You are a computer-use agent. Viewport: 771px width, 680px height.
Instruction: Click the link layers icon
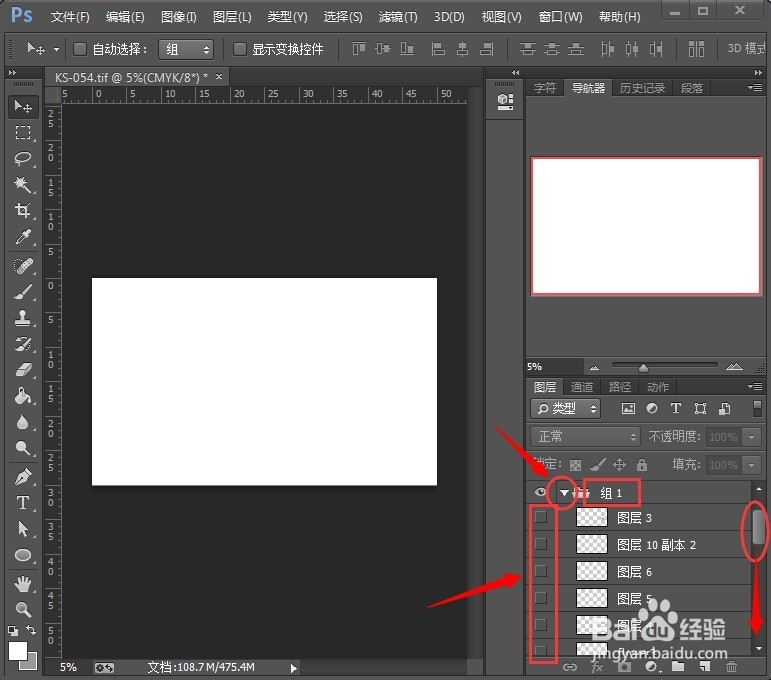pos(570,667)
